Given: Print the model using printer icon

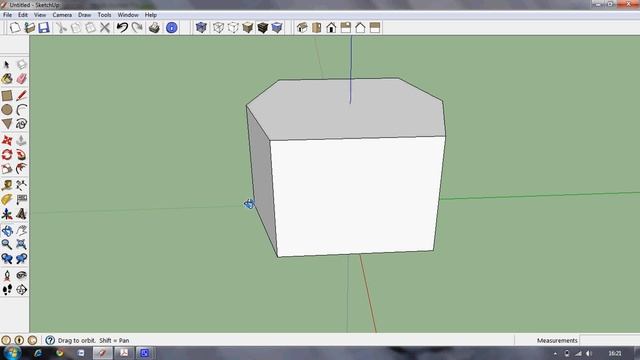Looking at the screenshot, I should [154, 27].
